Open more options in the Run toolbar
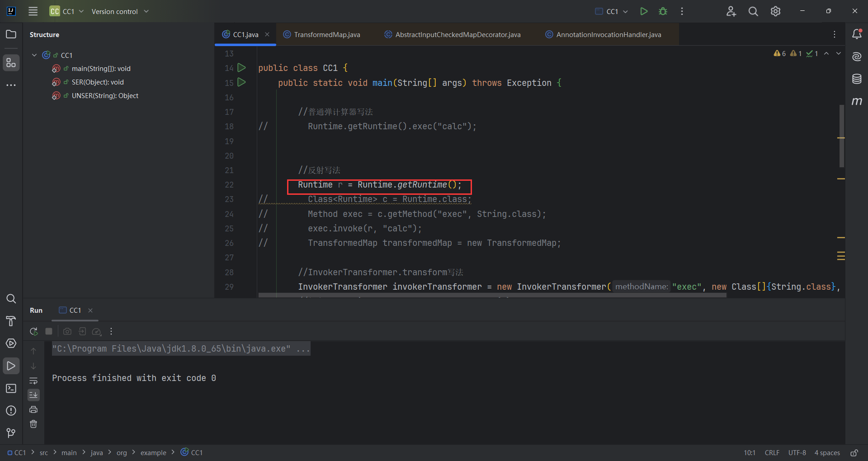 tap(111, 331)
